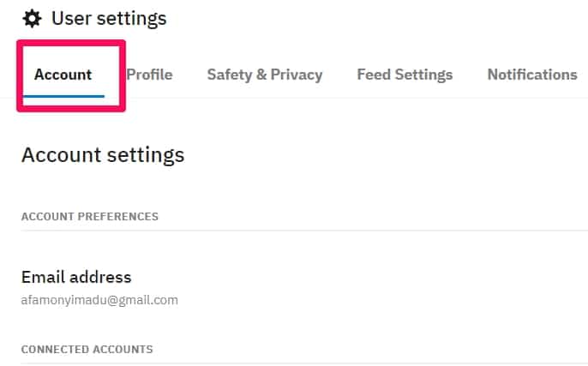588x366 pixels.
Task: Click the User settings gear icon
Action: pyautogui.click(x=32, y=19)
